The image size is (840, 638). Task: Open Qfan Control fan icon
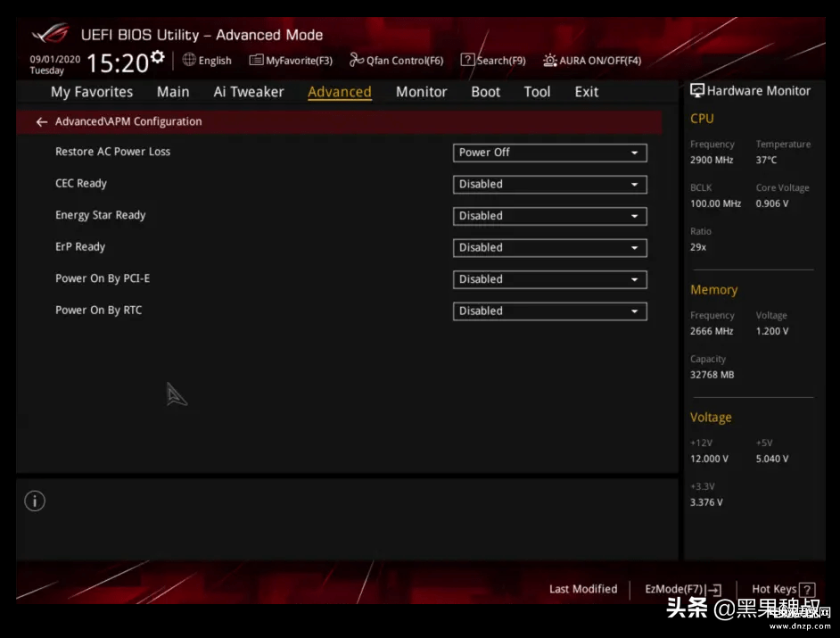pos(357,60)
